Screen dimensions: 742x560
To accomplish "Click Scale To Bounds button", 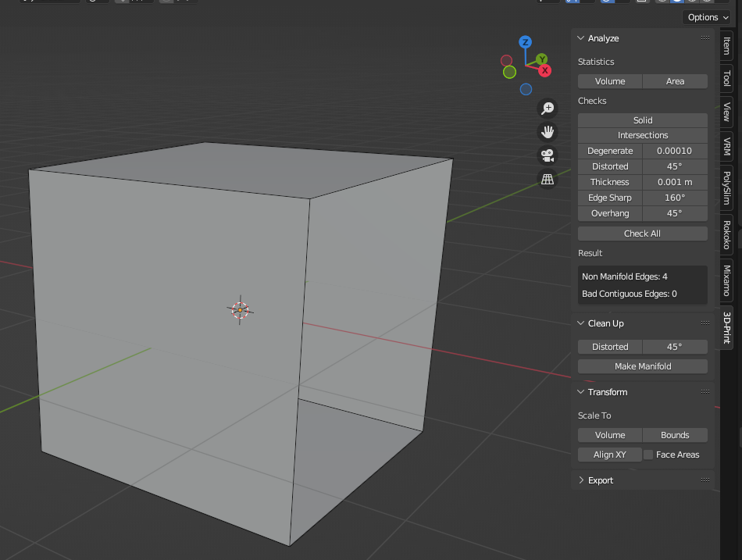I will tap(676, 435).
